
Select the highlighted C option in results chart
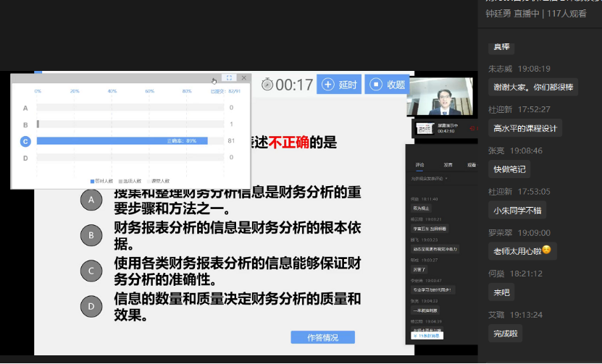click(26, 141)
